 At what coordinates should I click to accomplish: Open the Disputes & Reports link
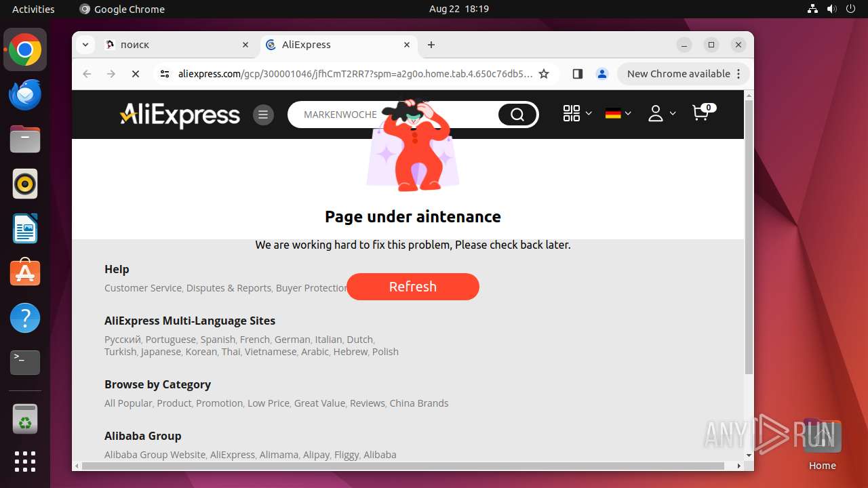click(229, 288)
